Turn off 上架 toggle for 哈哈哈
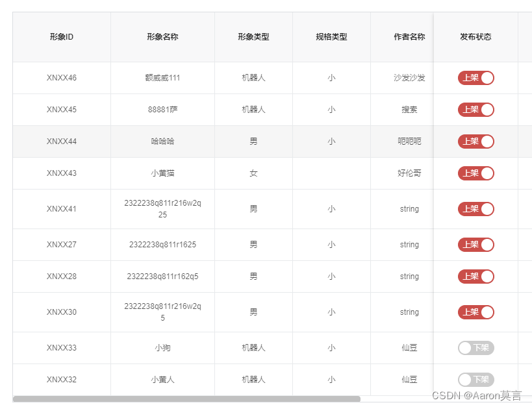 pyautogui.click(x=476, y=141)
